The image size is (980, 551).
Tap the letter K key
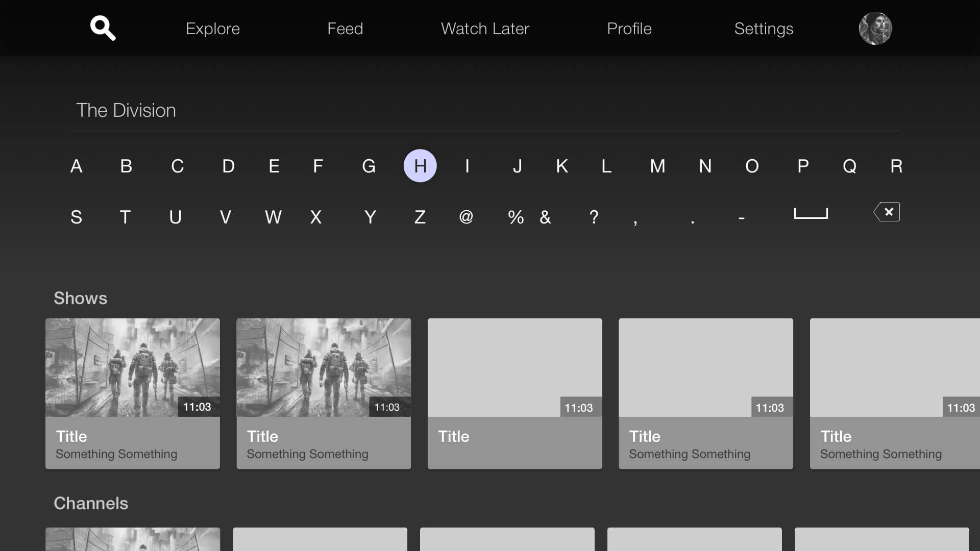click(x=562, y=166)
